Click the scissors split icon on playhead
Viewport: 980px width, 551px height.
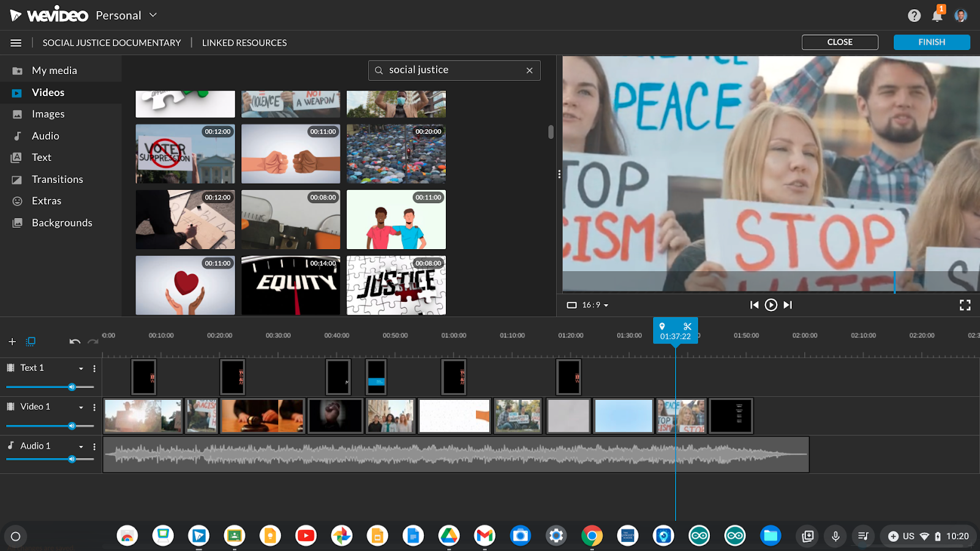coord(687,326)
